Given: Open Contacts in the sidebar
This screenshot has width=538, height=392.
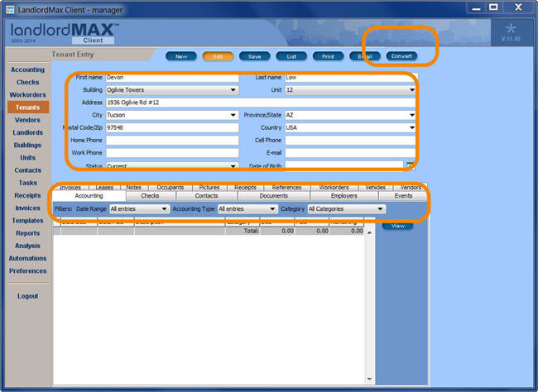Looking at the screenshot, I should point(28,170).
